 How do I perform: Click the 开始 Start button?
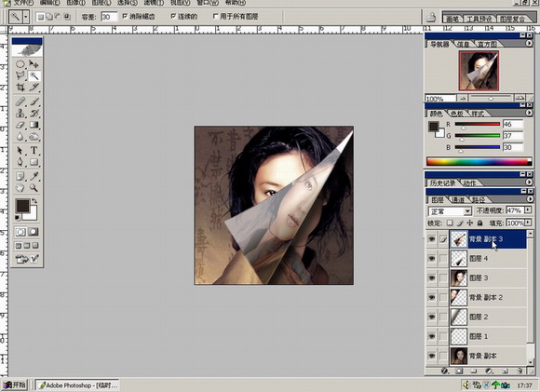click(x=15, y=385)
